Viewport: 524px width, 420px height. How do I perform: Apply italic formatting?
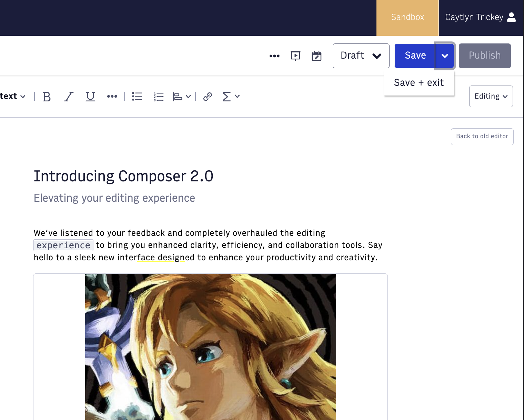pyautogui.click(x=69, y=97)
